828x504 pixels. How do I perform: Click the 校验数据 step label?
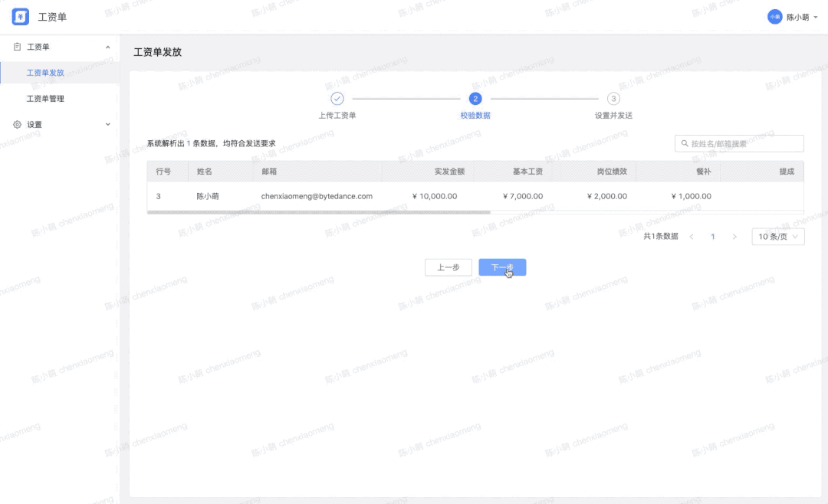coord(475,116)
